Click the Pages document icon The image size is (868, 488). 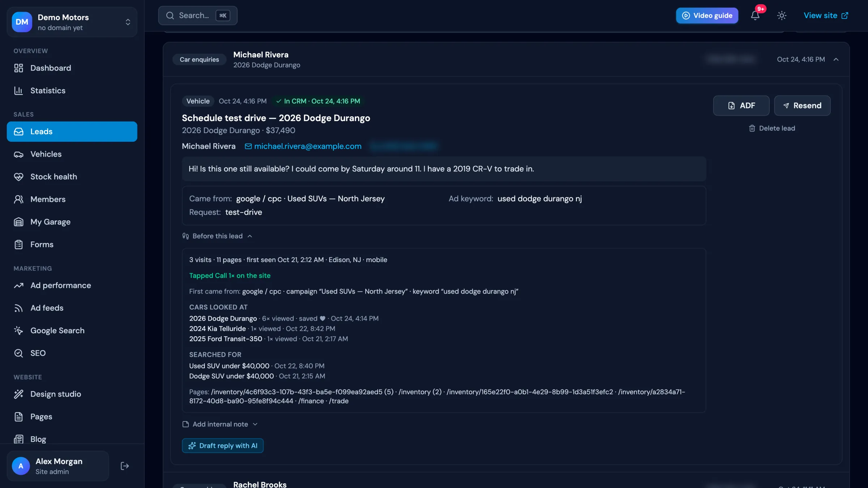coord(18,417)
